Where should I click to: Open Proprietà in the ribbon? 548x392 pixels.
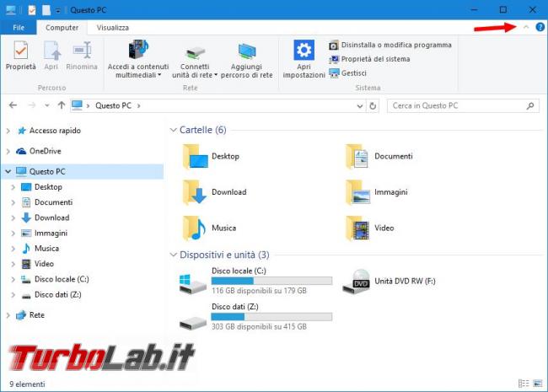coord(20,56)
